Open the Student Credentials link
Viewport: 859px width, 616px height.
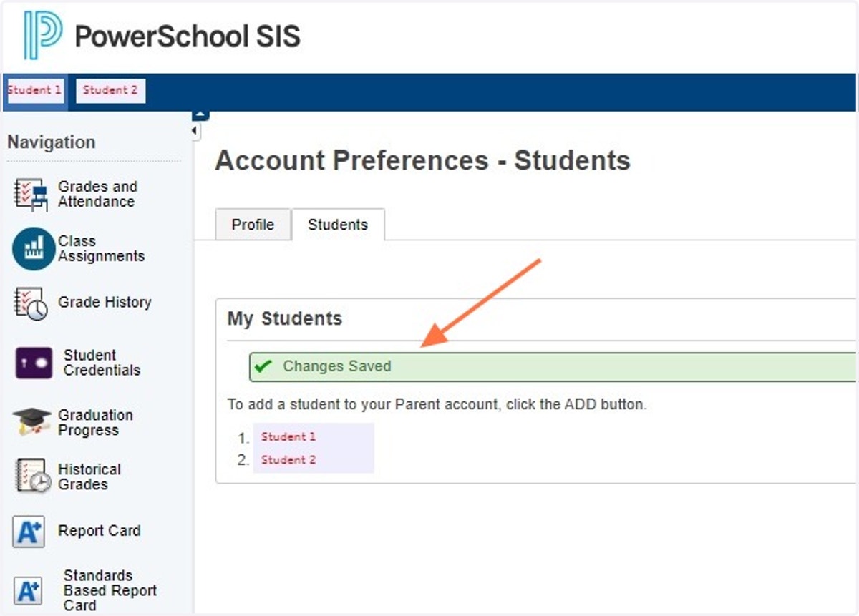click(102, 362)
